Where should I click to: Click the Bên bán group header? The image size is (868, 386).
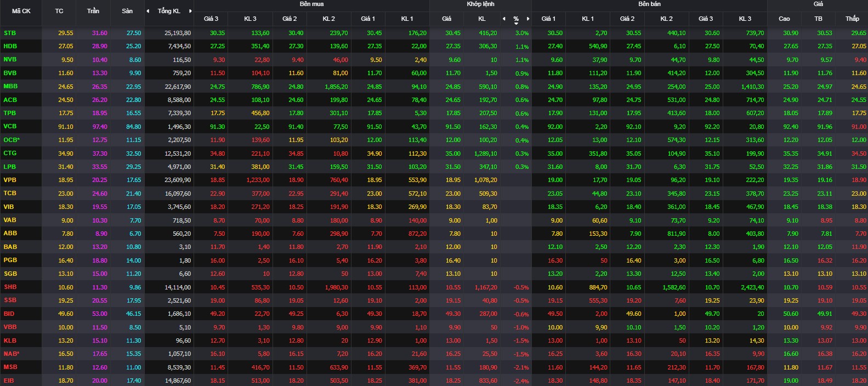tap(649, 4)
